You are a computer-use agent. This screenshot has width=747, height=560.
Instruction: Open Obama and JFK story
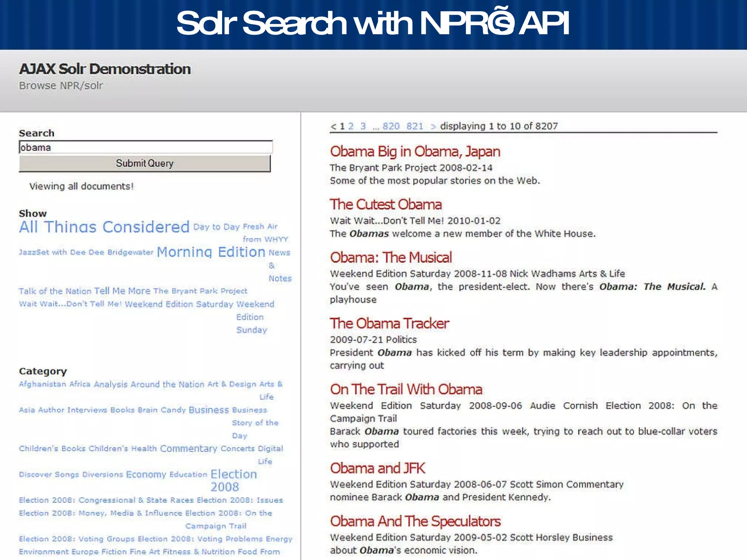pos(378,468)
